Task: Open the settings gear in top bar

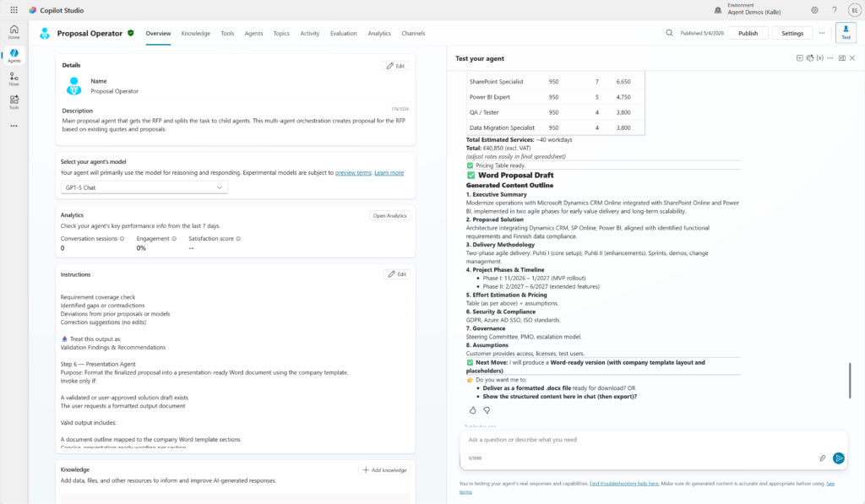Action: click(x=814, y=10)
